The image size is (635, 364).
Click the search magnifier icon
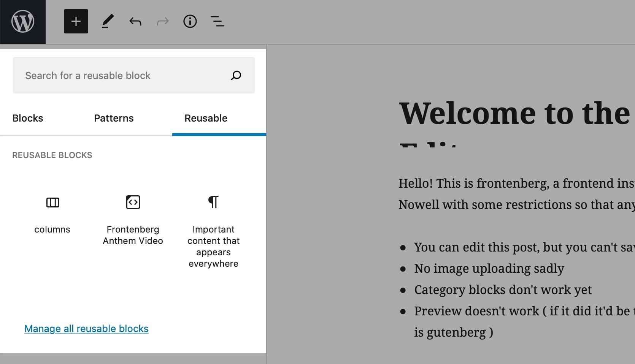coord(236,75)
